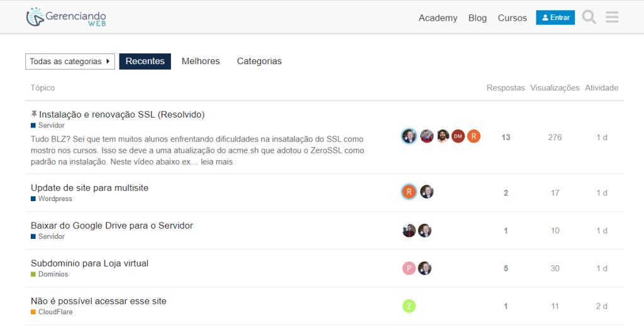Click the pink P user avatar

(409, 268)
